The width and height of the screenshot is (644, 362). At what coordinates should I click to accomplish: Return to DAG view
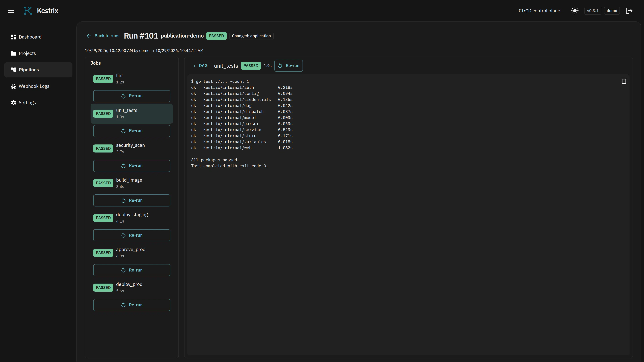(x=200, y=66)
